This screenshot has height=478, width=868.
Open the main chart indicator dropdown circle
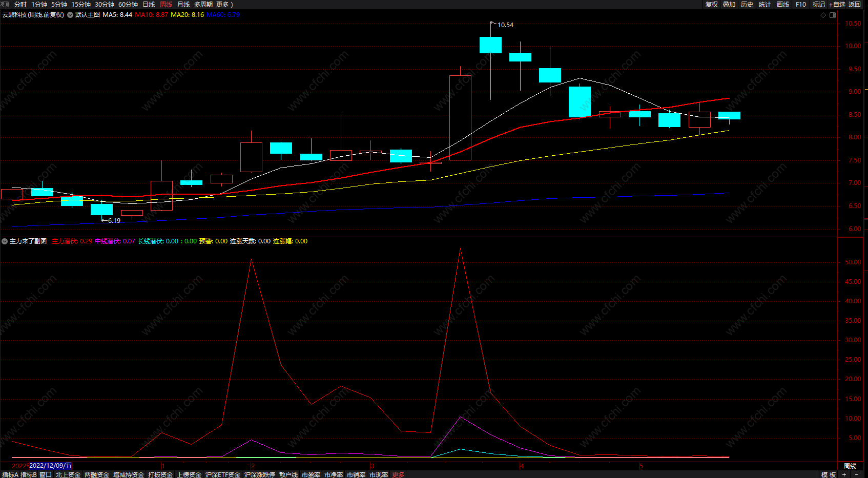[70, 15]
